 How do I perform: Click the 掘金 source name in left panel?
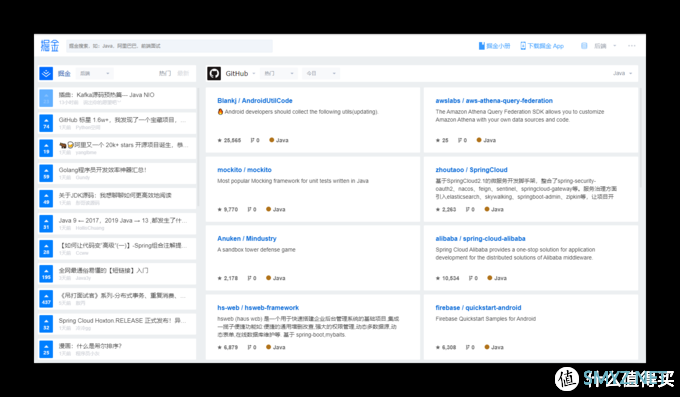click(x=64, y=73)
